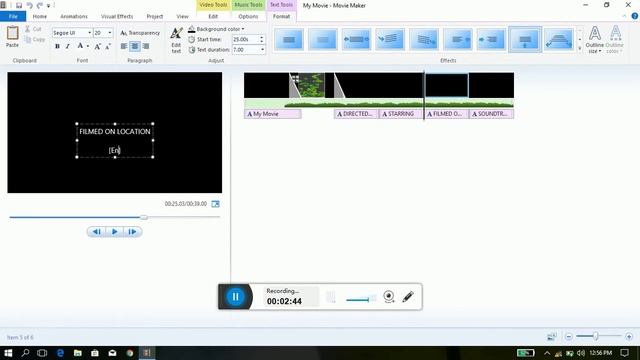Open the Text duration dropdown

(x=262, y=50)
